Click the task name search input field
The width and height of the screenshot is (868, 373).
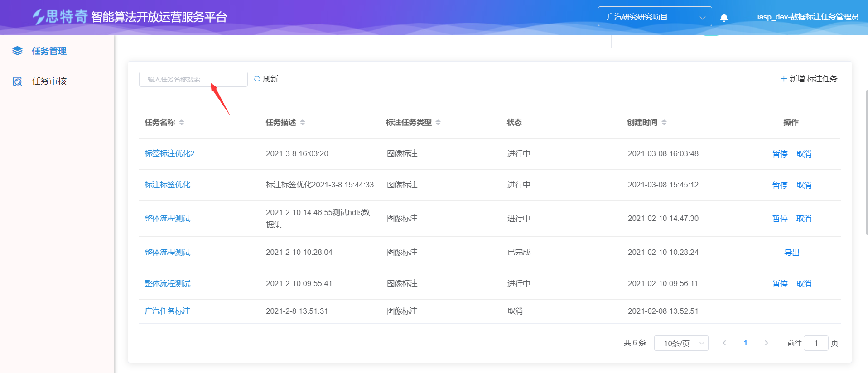point(193,79)
